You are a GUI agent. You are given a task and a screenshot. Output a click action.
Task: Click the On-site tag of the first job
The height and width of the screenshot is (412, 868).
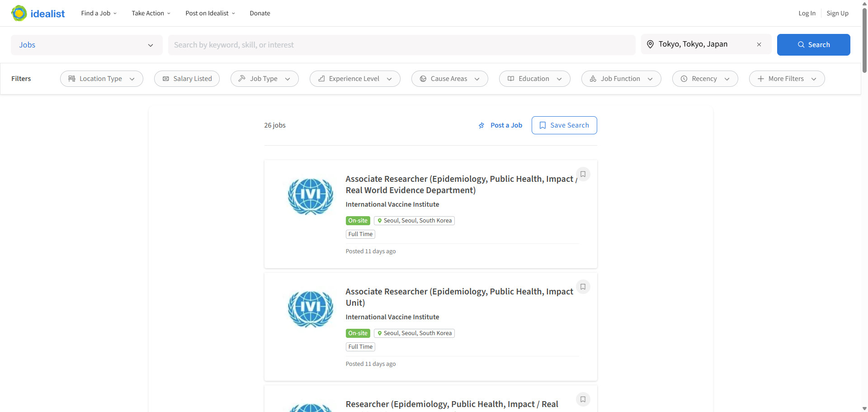tap(358, 221)
